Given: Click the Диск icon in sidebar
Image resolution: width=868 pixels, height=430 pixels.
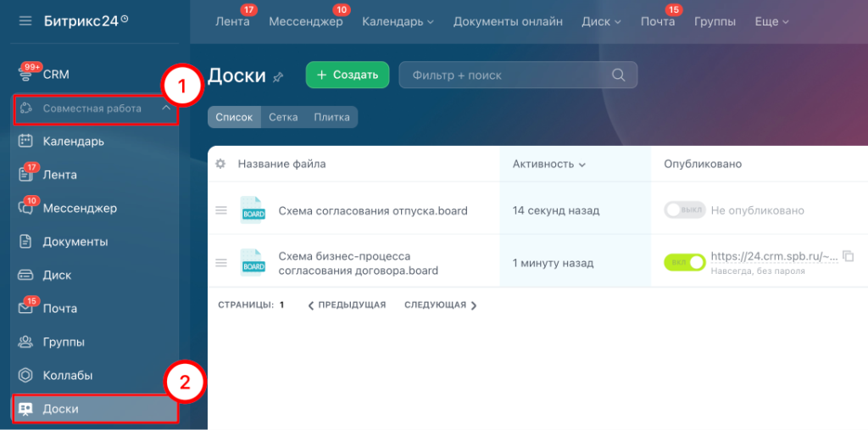Looking at the screenshot, I should coord(25,275).
